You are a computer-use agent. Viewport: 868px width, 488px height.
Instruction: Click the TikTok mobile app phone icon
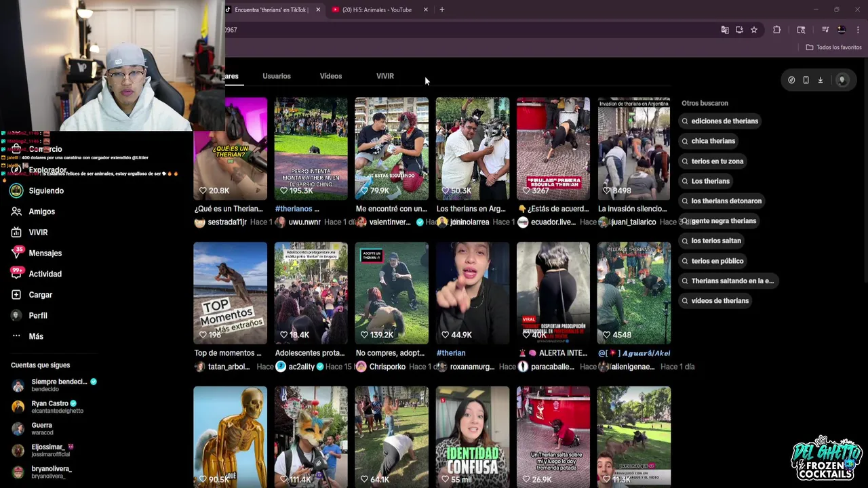(x=806, y=80)
